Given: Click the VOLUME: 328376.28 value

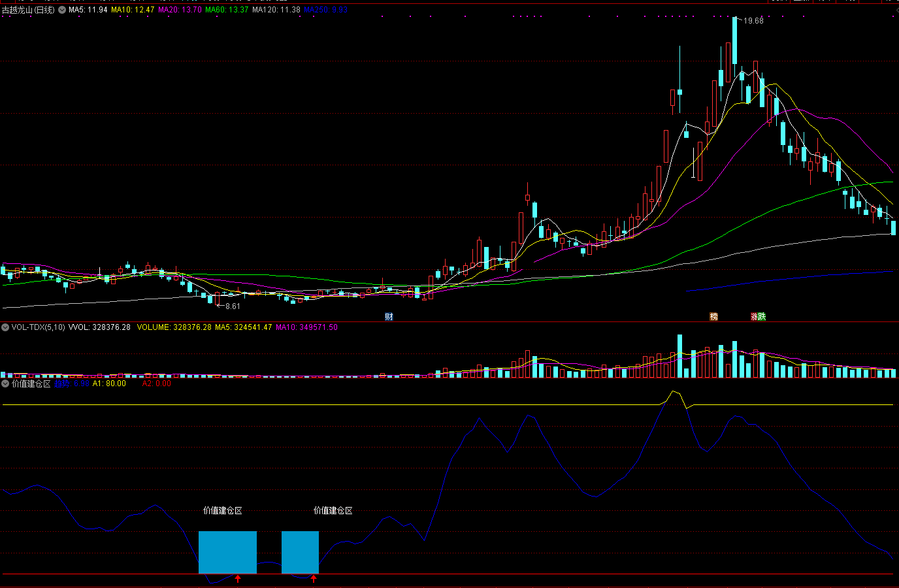Looking at the screenshot, I should (x=174, y=327).
